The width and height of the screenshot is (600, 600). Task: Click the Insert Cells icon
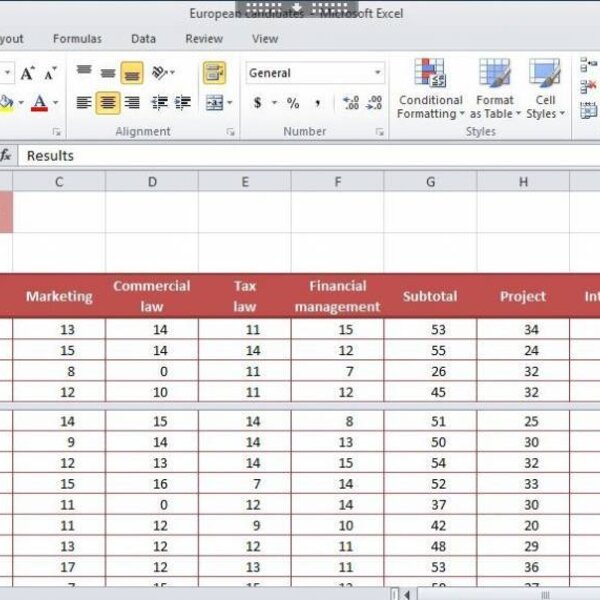[589, 64]
